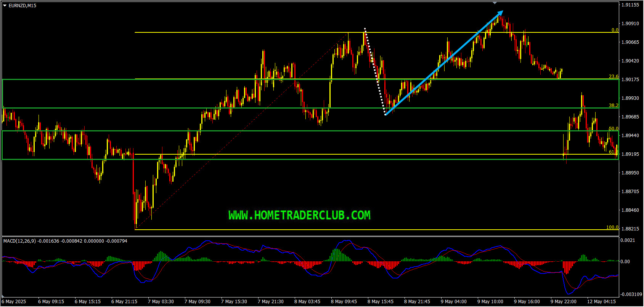Click the 1.91155 price on the axis
This screenshot has height=307, width=644.
tap(630, 5)
